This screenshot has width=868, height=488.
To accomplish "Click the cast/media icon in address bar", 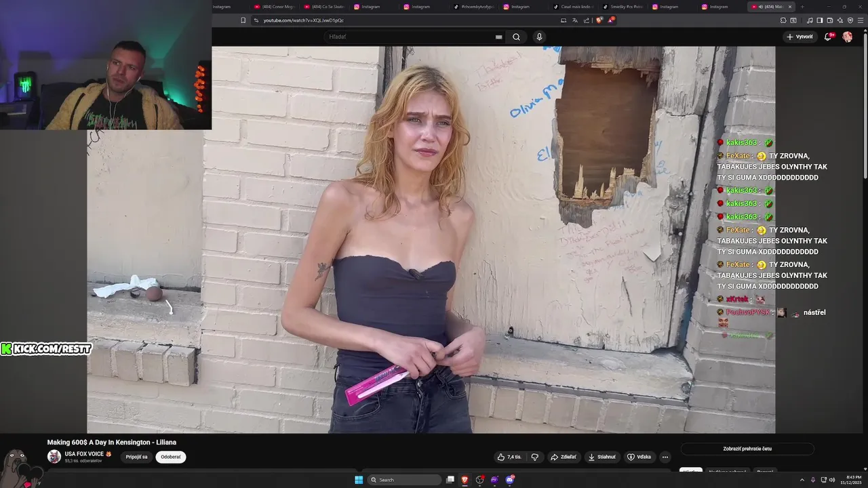I will click(x=564, y=20).
